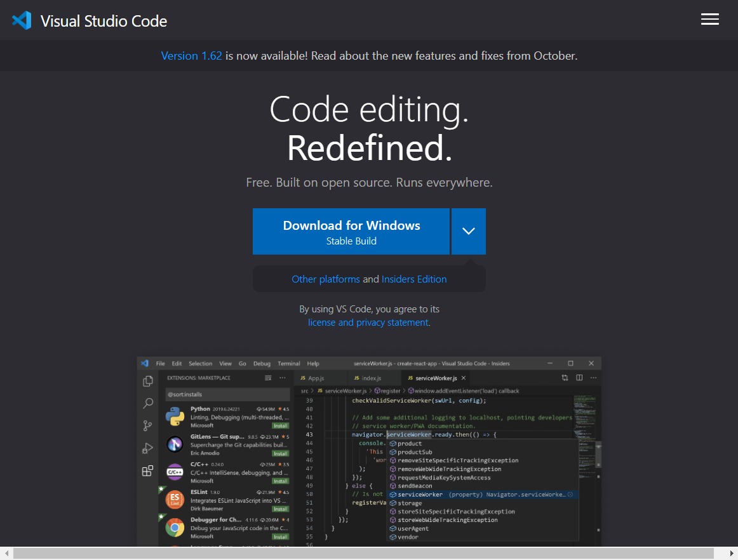Download for Windows Stable Build
Screen dimensions: 738x560
pos(351,231)
